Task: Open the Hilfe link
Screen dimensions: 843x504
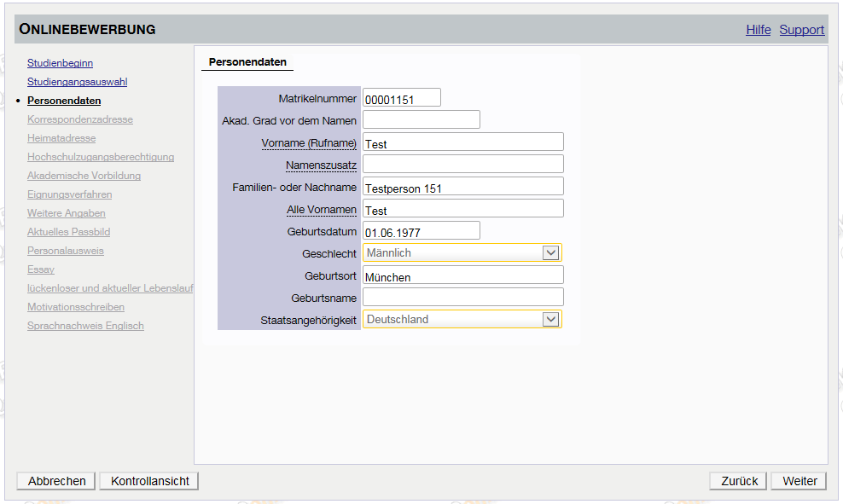Action: coord(758,30)
